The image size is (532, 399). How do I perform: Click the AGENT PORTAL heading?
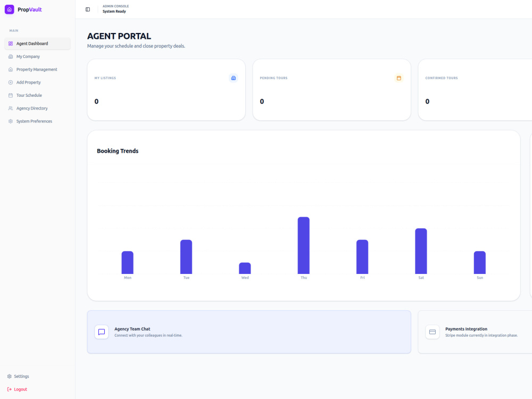[119, 36]
